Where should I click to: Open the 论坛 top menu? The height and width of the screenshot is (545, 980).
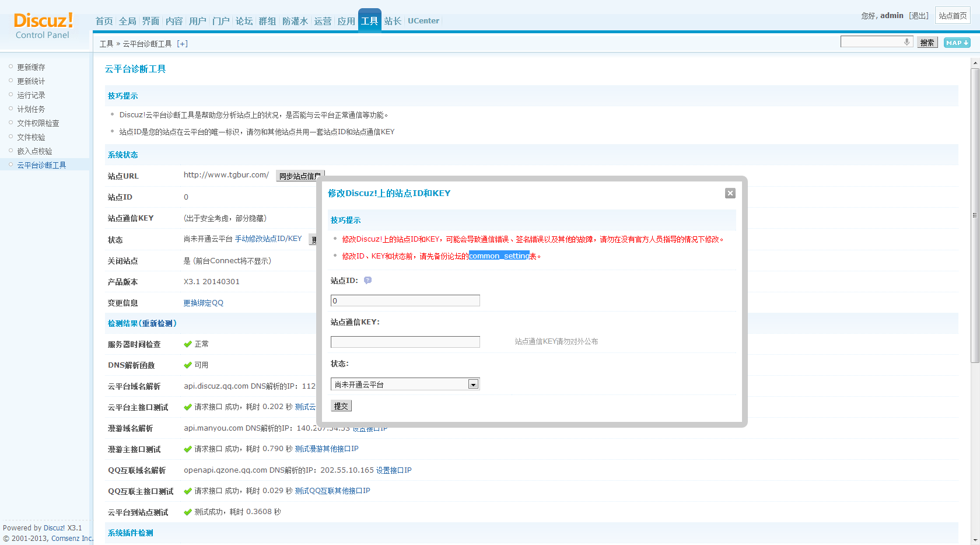coord(244,21)
